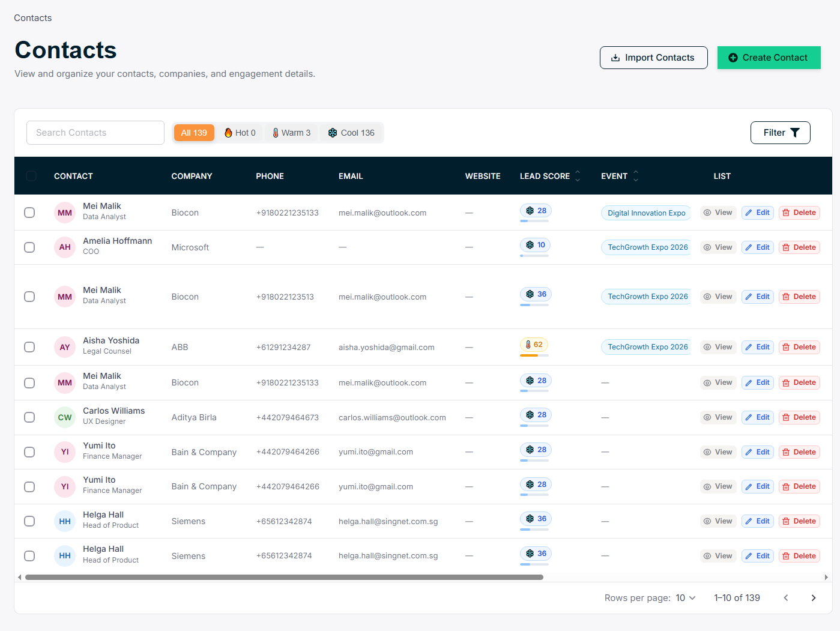This screenshot has height=631, width=840.
Task: Go to next page arrow
Action: click(814, 598)
